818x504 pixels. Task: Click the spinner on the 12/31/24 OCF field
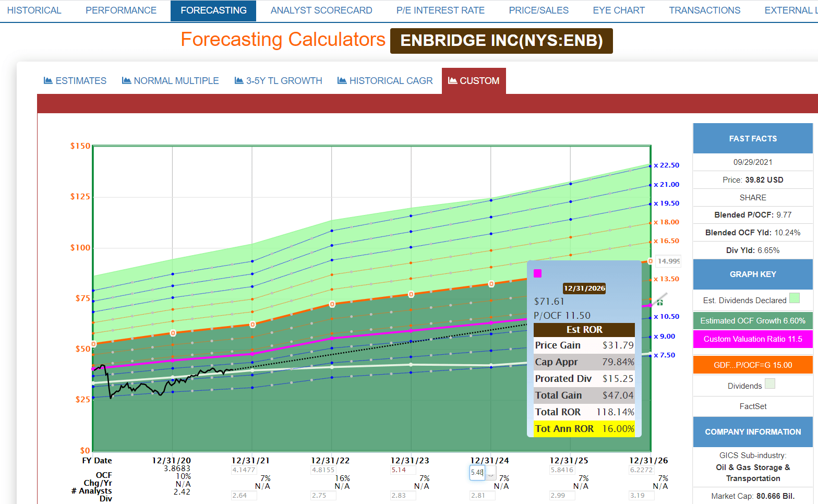coord(491,473)
